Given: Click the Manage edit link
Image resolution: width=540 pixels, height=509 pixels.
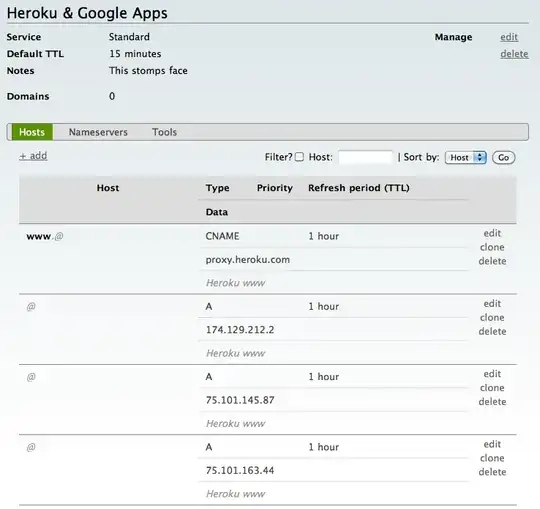Looking at the screenshot, I should click(509, 37).
